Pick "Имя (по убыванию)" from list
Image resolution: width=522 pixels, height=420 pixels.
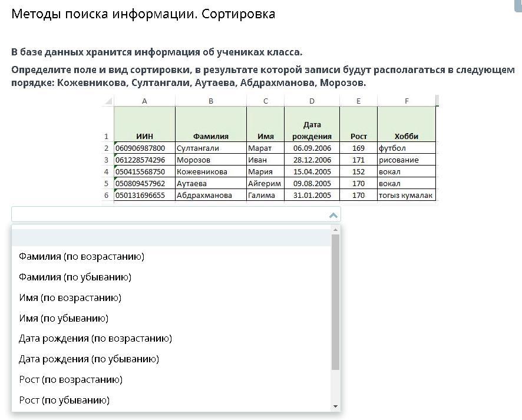pos(171,318)
